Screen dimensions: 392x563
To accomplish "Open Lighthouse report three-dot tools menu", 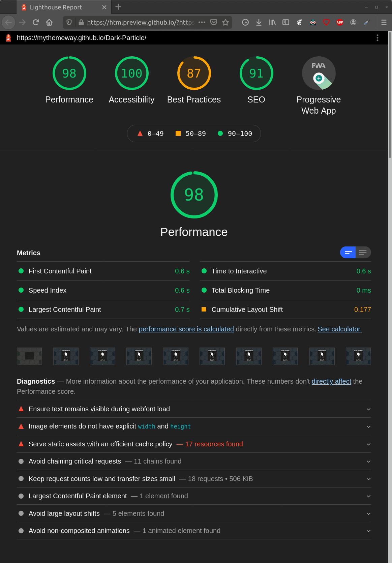I will pos(377,38).
